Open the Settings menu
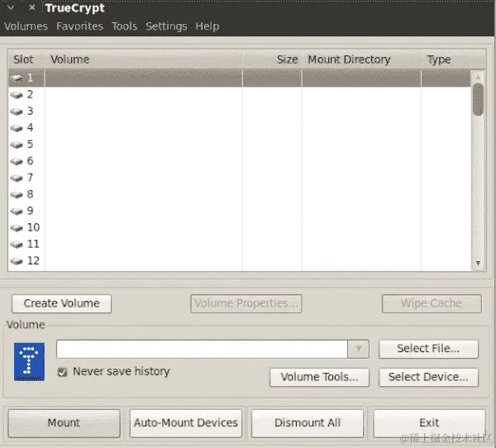 click(166, 26)
